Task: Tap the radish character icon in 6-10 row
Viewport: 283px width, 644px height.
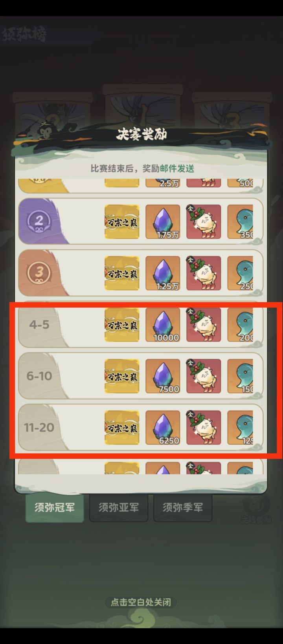Action: 204,376
